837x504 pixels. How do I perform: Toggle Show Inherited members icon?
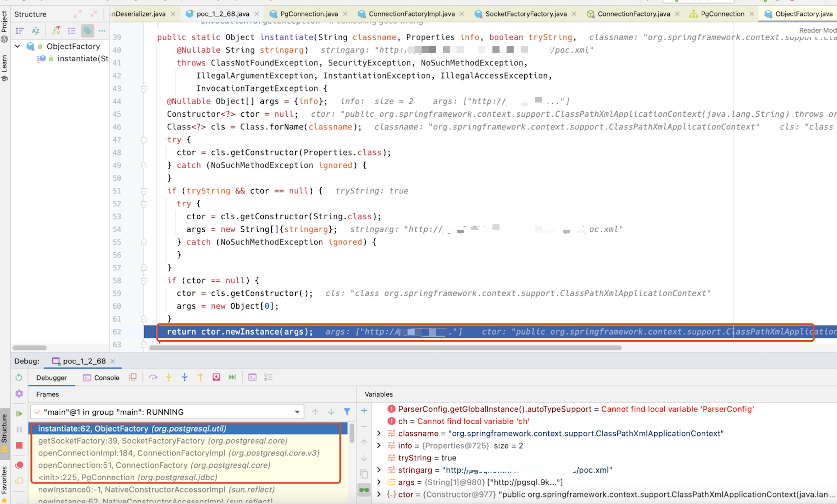point(56,31)
